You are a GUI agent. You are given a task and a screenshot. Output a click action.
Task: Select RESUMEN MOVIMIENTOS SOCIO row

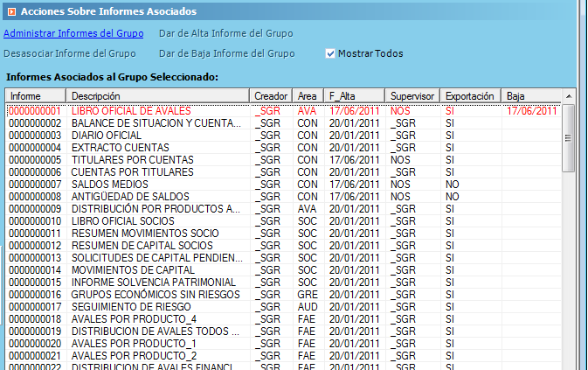[x=283, y=234]
